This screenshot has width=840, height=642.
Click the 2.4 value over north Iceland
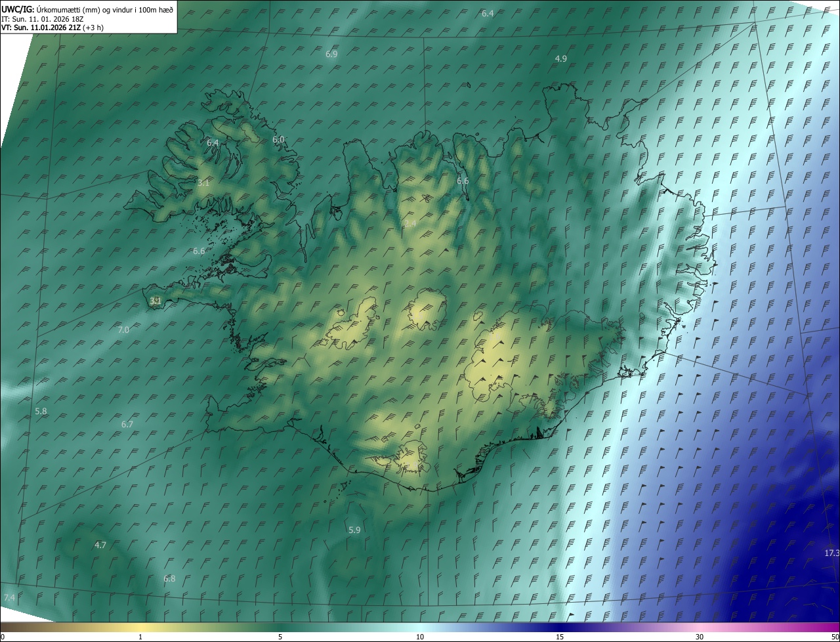[410, 224]
